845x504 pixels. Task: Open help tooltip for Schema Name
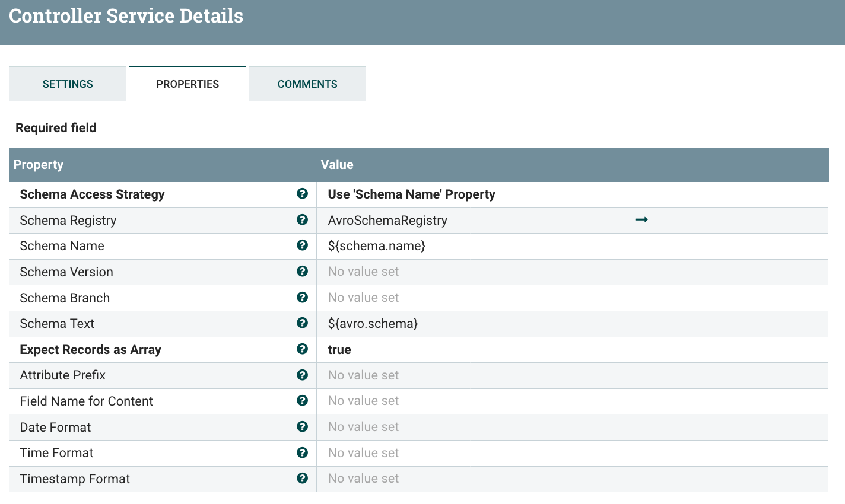[302, 245]
